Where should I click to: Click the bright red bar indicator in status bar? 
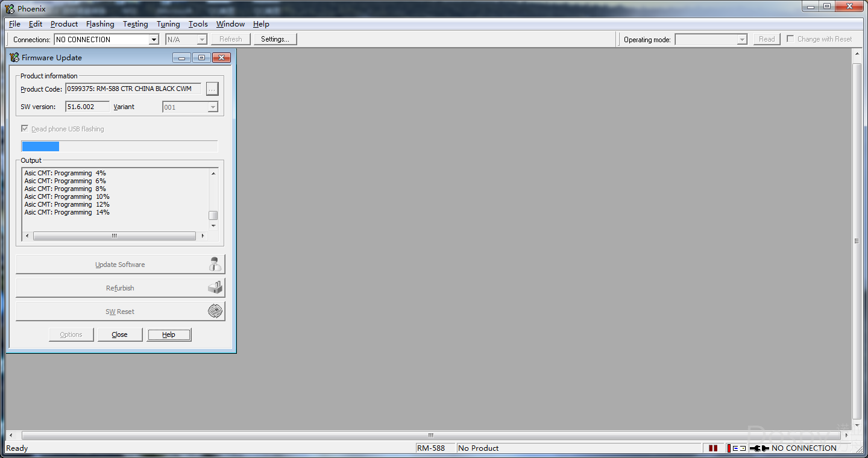coord(729,448)
